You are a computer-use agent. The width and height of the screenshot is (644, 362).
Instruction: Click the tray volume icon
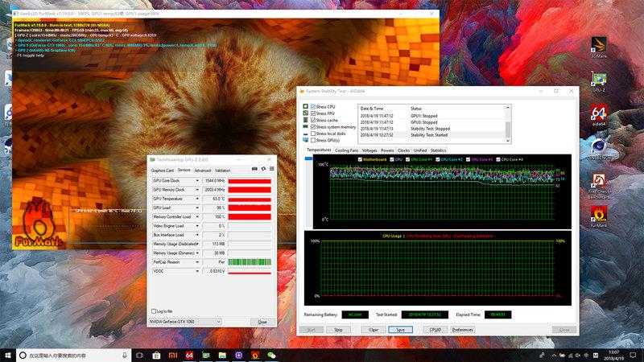click(x=578, y=356)
